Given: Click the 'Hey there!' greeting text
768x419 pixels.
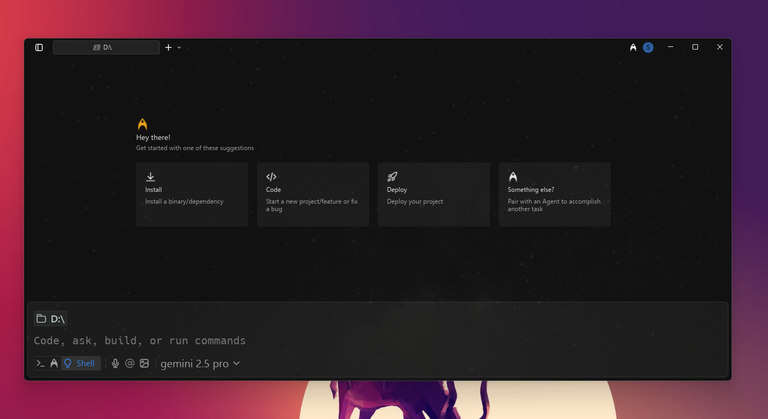Looking at the screenshot, I should 153,138.
